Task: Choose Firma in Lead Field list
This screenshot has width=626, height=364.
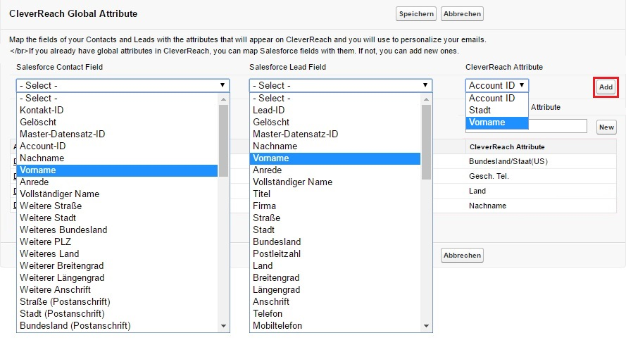Action: pos(335,206)
